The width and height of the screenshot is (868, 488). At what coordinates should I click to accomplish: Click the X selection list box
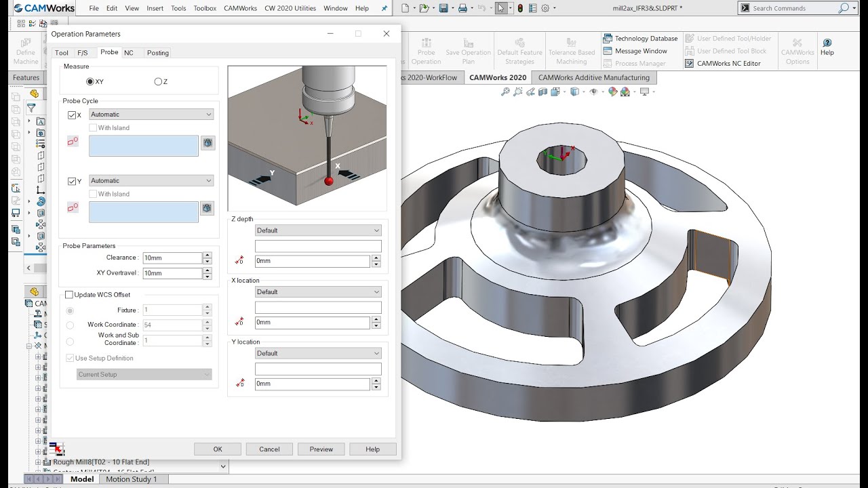[x=144, y=146]
